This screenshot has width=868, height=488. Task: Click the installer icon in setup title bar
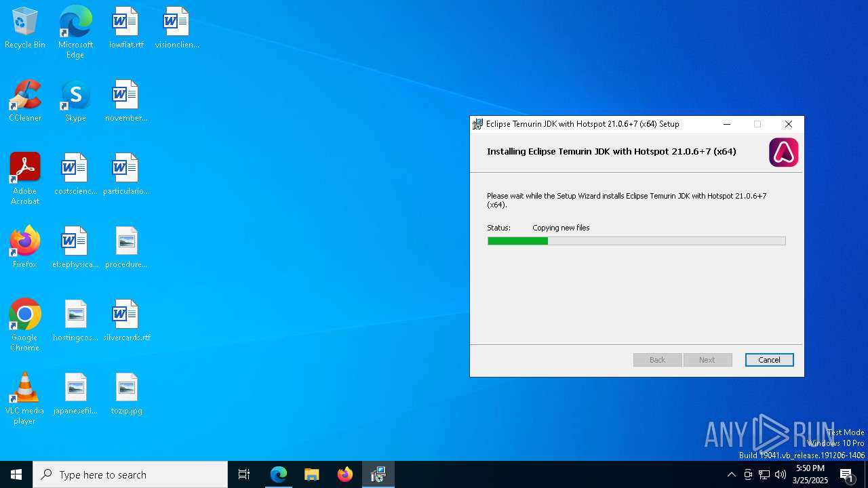[x=478, y=124]
